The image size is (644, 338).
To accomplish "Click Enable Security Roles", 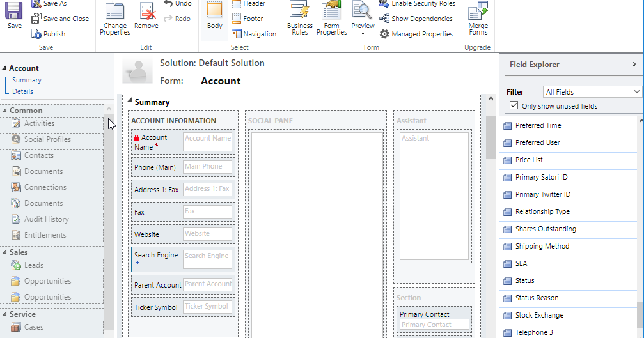I will 417,4.
